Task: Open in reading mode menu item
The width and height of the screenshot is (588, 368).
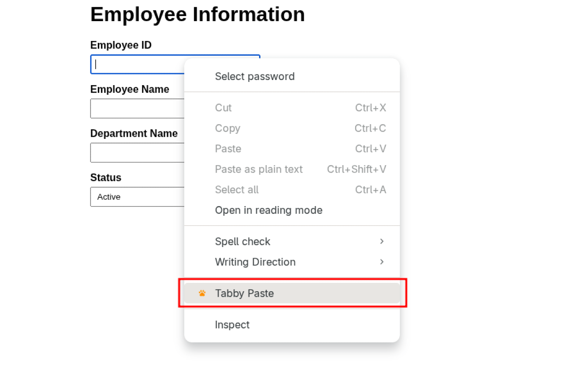Action: click(269, 210)
